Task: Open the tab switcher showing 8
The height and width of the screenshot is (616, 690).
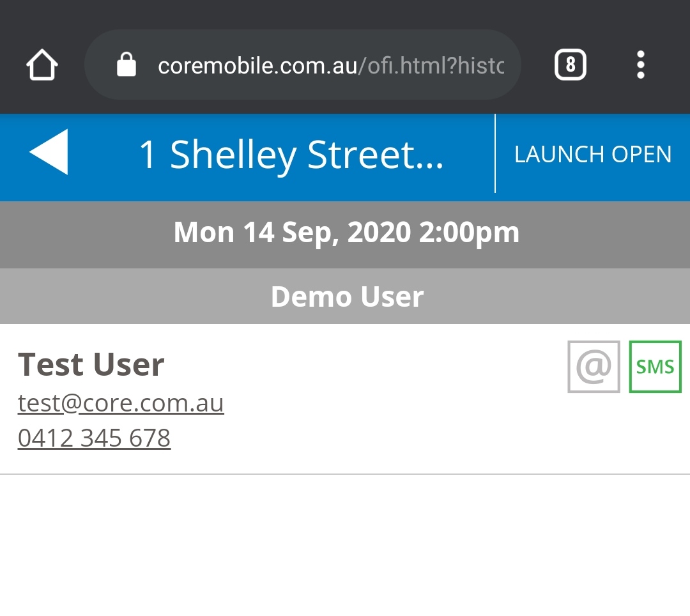Action: point(570,65)
